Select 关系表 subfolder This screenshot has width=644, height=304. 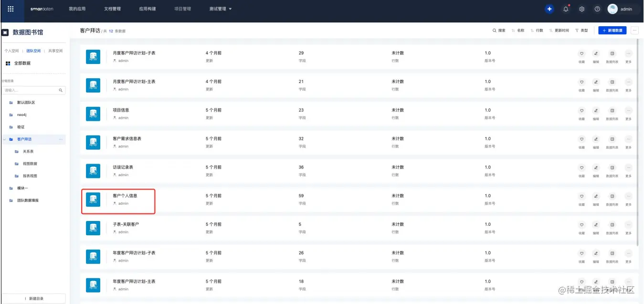[28, 151]
